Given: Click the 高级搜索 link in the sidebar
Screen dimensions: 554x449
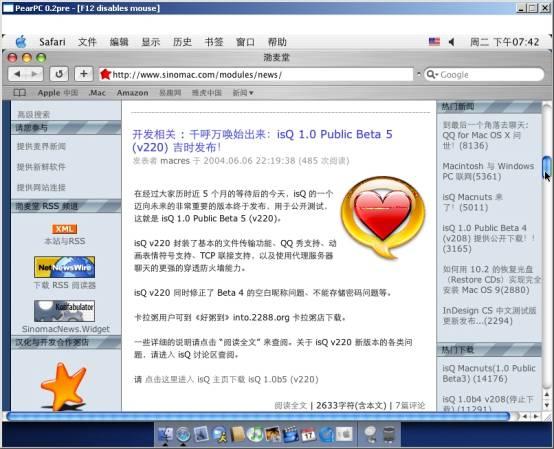Looking at the screenshot, I should pyautogui.click(x=34, y=114).
